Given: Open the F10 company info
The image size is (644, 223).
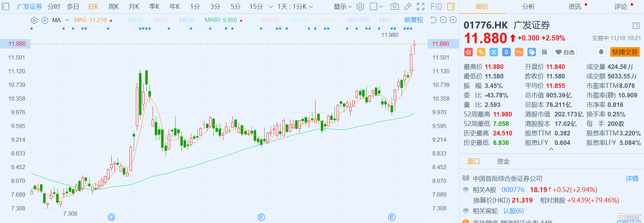Looking at the screenshot, I should point(436,7).
